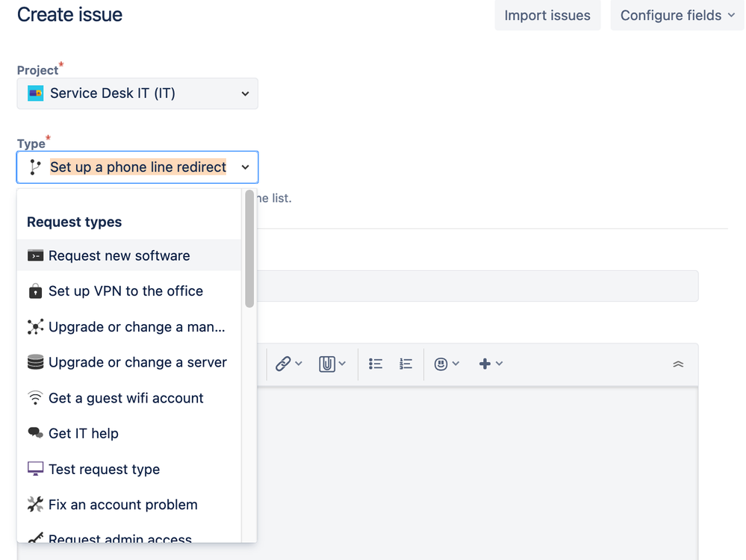Click the Service Desk IT project avatar
This screenshot has height=560, width=746.
[x=36, y=93]
